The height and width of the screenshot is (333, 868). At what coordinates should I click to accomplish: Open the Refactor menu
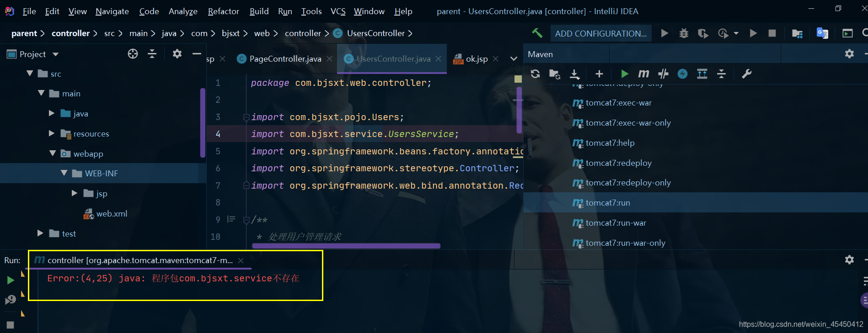[x=223, y=11]
